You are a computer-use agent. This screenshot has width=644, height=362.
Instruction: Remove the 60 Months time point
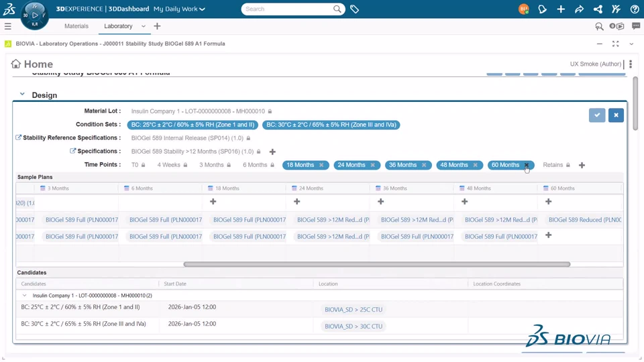pyautogui.click(x=526, y=165)
